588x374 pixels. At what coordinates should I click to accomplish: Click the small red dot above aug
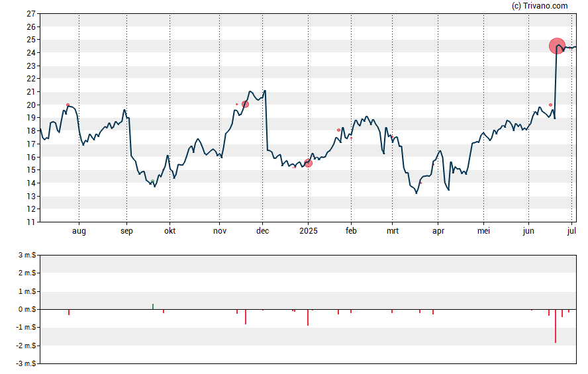tap(68, 105)
